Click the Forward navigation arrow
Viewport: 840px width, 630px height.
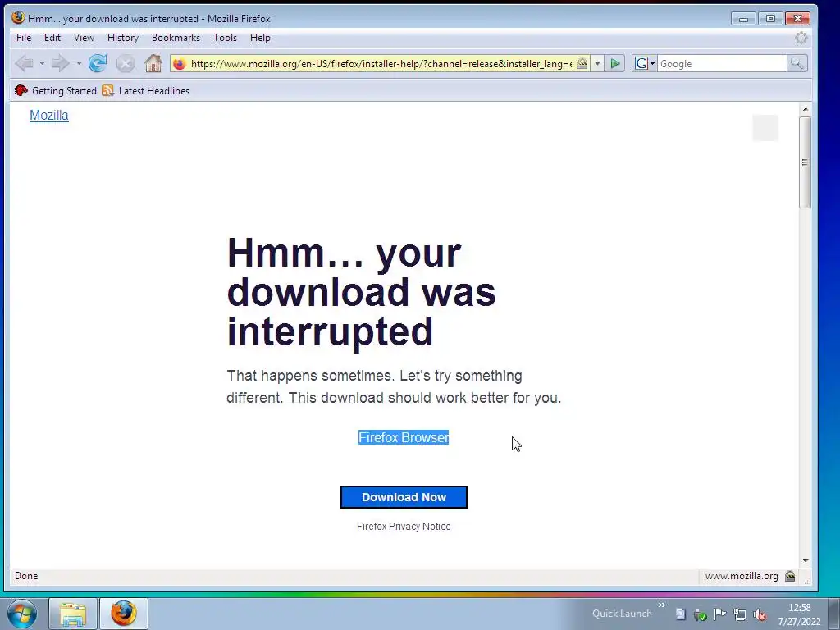point(60,63)
